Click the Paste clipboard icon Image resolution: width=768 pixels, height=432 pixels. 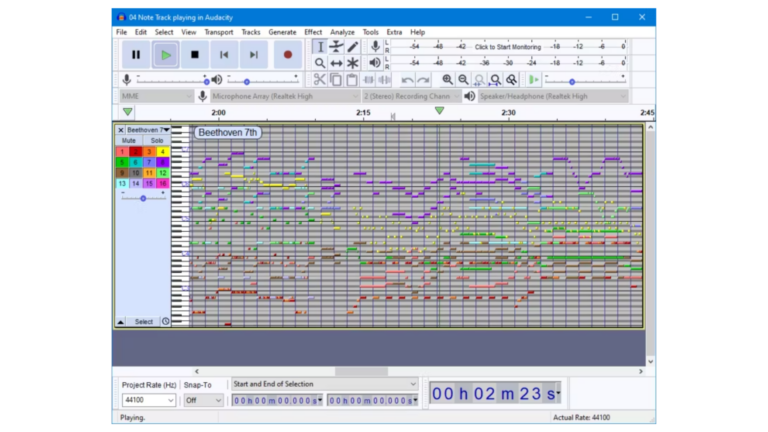pyautogui.click(x=352, y=79)
